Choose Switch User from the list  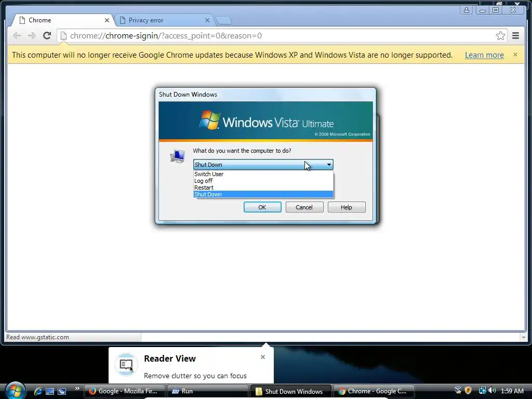coord(263,174)
